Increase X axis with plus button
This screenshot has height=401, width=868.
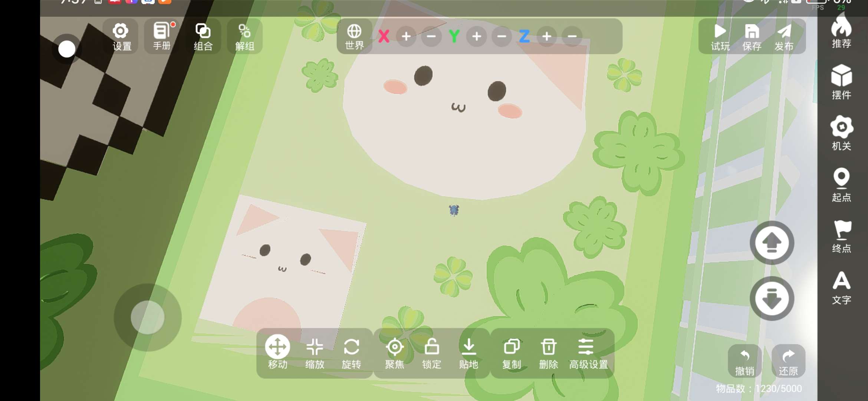pos(406,36)
